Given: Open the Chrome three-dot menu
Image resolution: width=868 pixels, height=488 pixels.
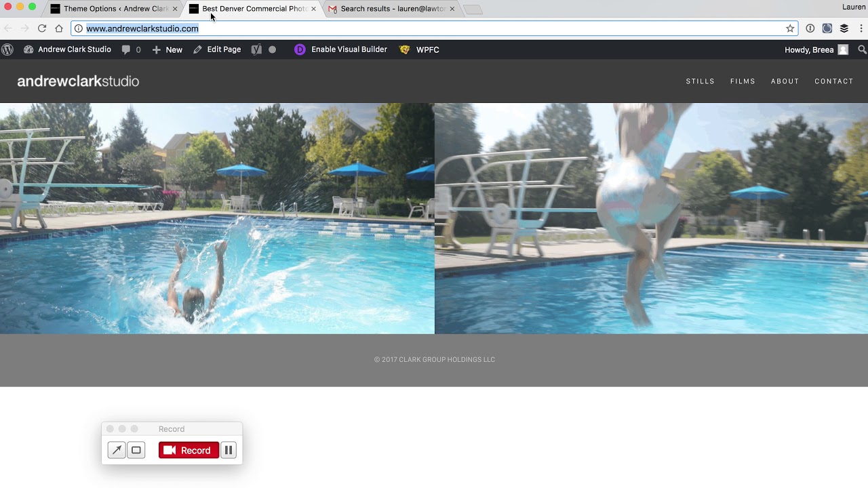Looking at the screenshot, I should 861,28.
